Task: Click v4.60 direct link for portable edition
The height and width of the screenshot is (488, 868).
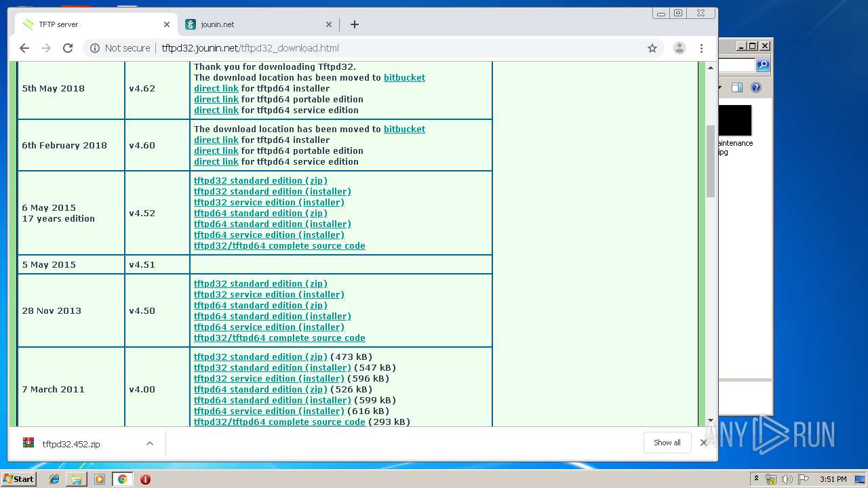Action: 216,150
